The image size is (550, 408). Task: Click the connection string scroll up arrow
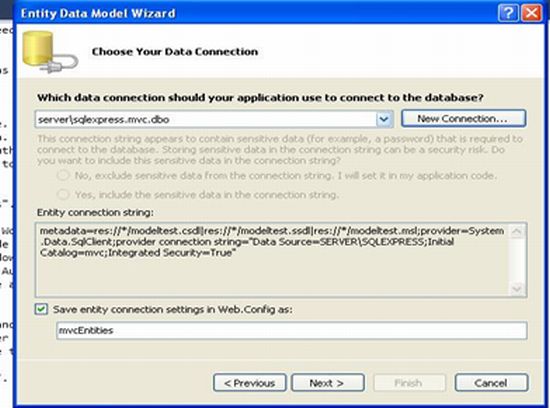517,232
